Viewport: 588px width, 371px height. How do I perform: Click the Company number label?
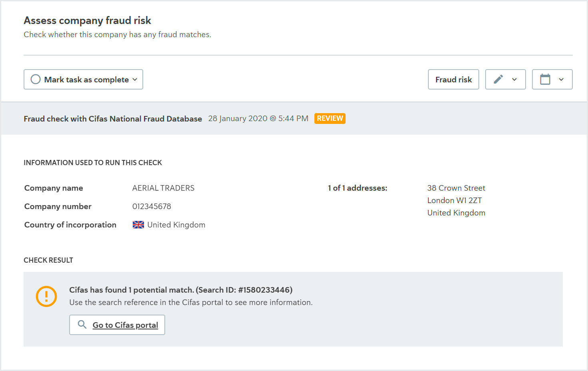58,206
